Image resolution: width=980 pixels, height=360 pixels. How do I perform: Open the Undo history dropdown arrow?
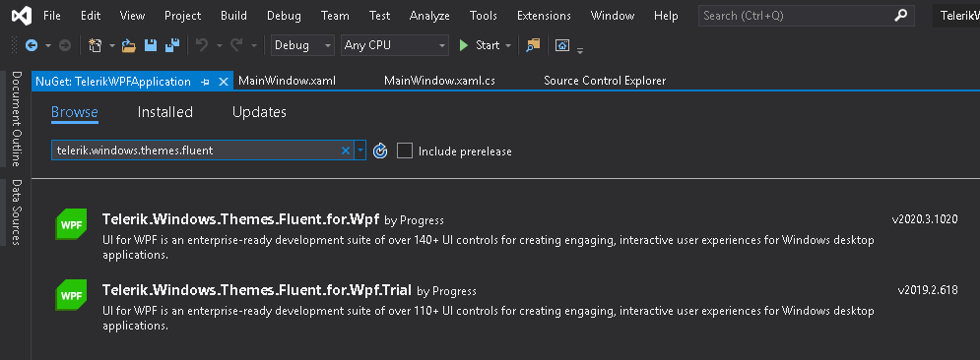(x=220, y=45)
